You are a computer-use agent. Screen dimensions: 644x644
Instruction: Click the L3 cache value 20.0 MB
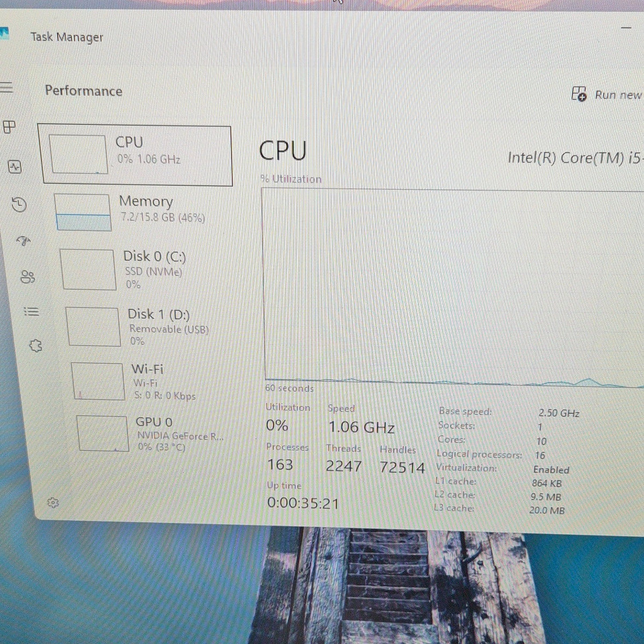tap(547, 510)
